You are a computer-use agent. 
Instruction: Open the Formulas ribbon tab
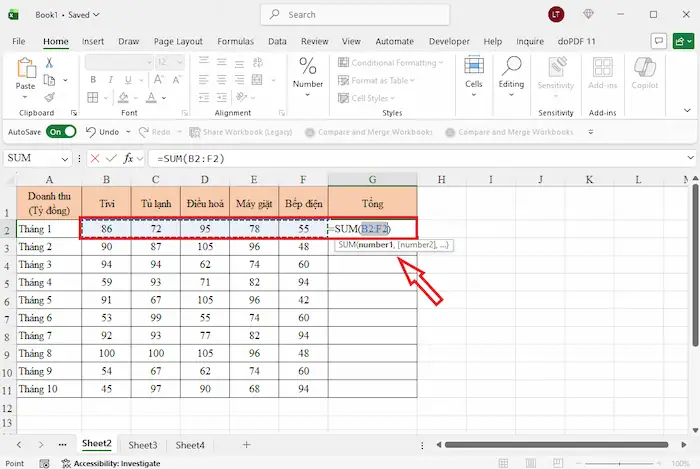click(x=235, y=41)
